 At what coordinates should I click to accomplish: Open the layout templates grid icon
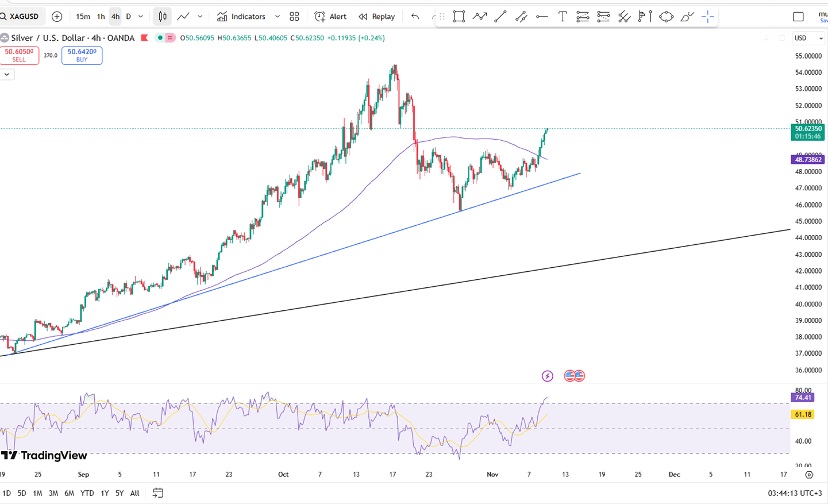click(294, 17)
